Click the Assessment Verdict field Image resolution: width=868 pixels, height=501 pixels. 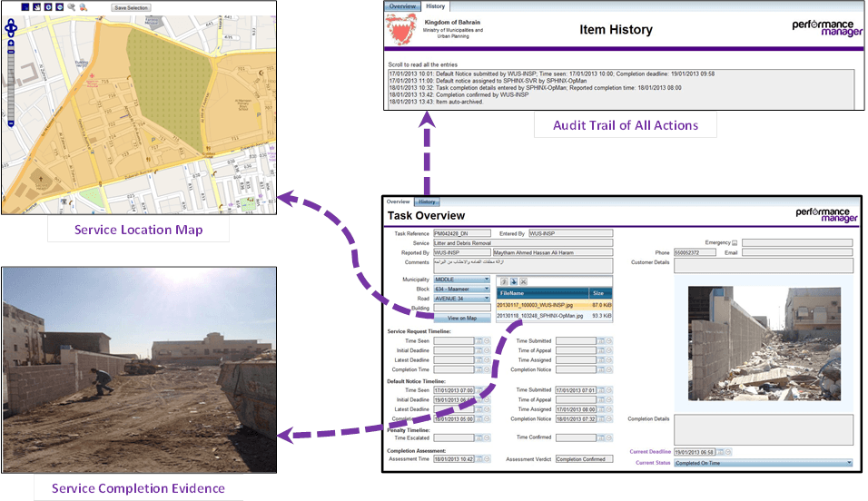click(x=584, y=459)
